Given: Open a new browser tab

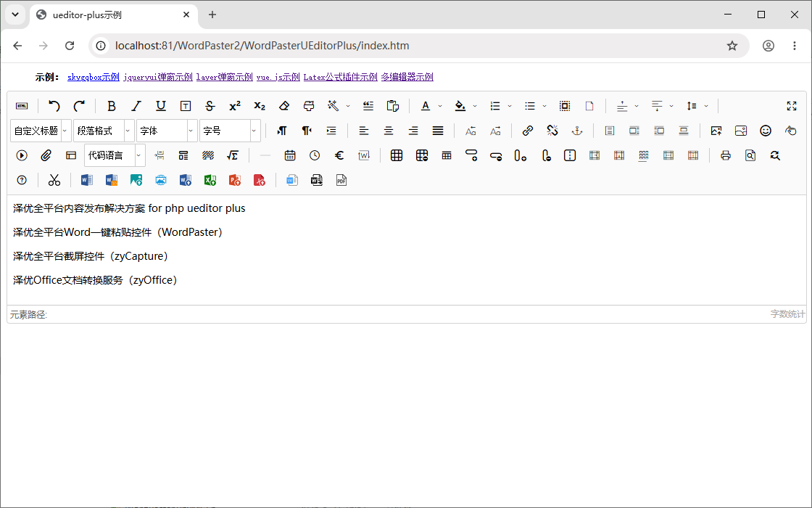Looking at the screenshot, I should tap(212, 15).
